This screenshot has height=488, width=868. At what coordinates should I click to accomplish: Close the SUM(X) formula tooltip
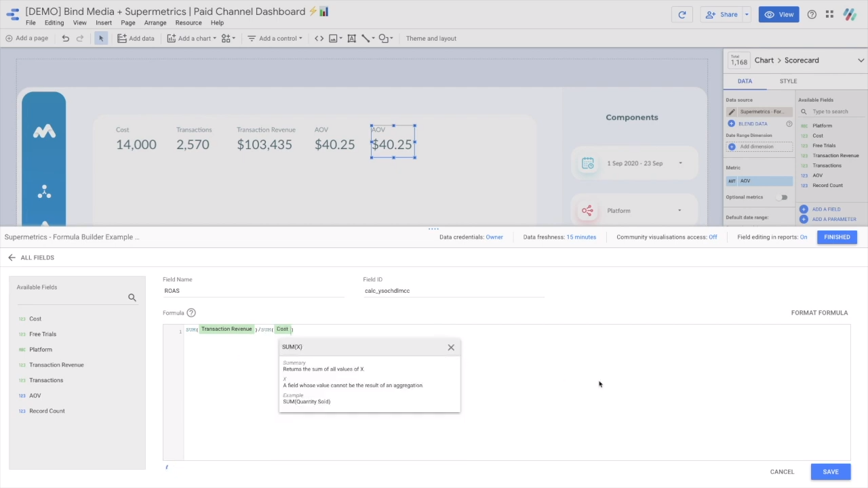451,347
